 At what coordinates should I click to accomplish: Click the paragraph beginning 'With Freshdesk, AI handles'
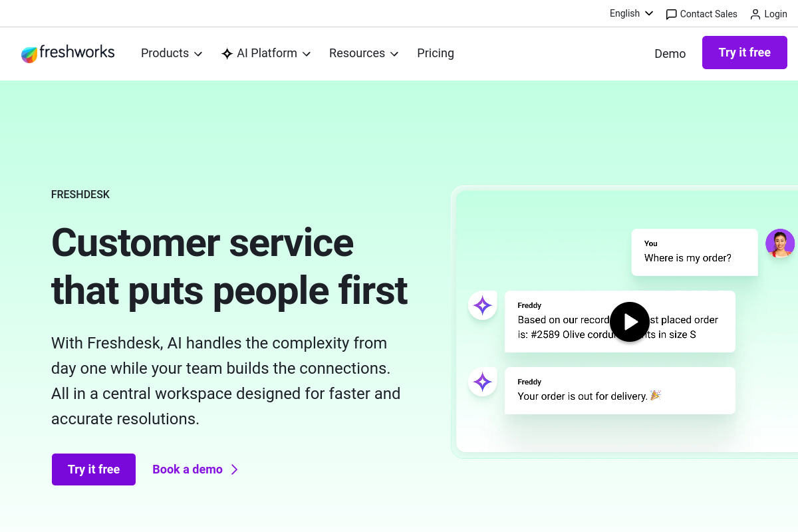coord(226,381)
